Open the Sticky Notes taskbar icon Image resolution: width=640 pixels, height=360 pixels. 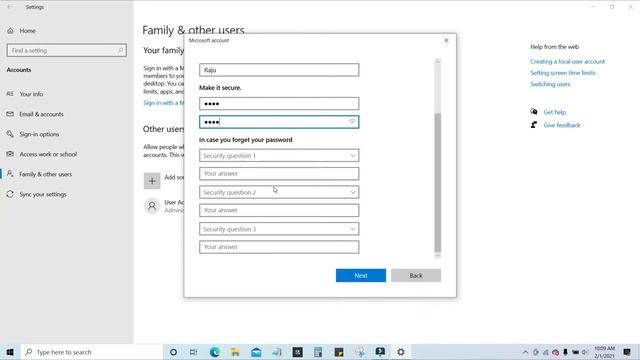pyautogui.click(x=339, y=352)
